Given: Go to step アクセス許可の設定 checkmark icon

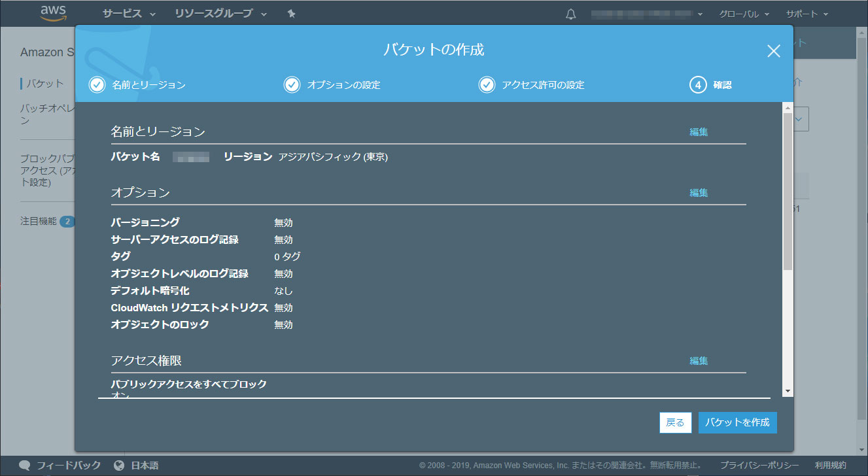Looking at the screenshot, I should 487,85.
